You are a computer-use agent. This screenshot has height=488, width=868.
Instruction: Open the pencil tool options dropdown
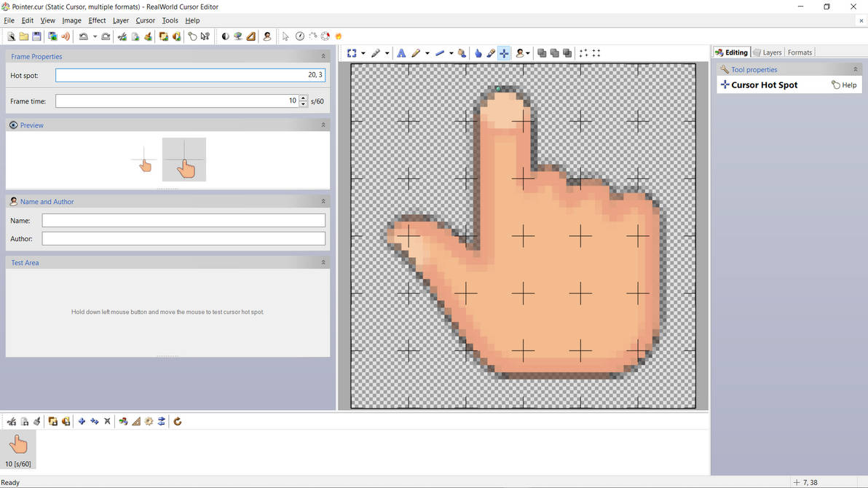click(x=427, y=52)
